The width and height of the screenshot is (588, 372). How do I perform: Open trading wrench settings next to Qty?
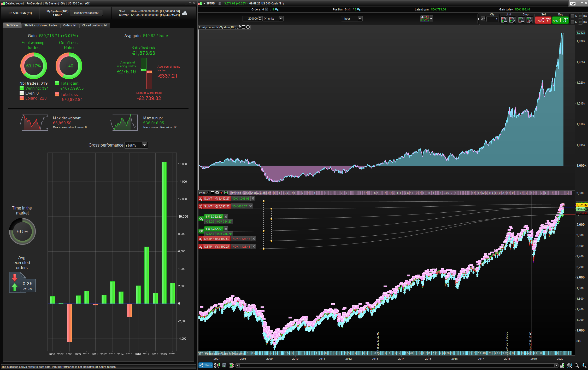(483, 19)
